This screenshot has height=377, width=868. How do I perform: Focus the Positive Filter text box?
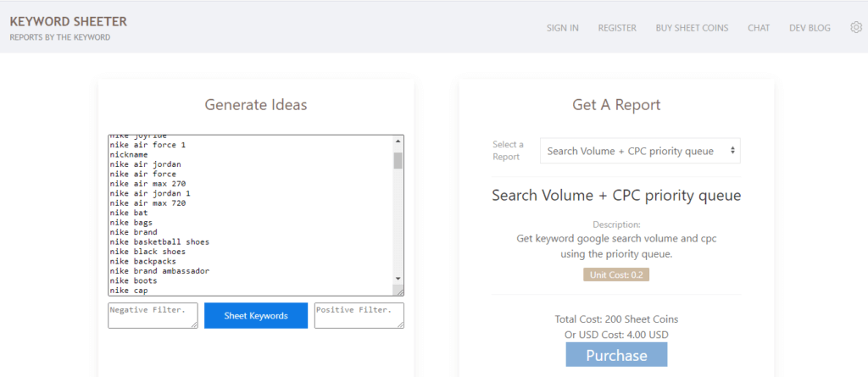(359, 314)
